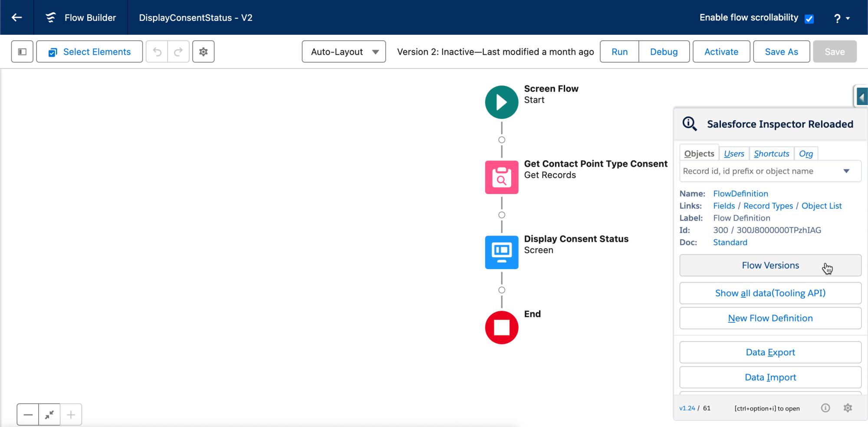This screenshot has width=868, height=427.
Task: Click the red End element icon
Action: [501, 328]
